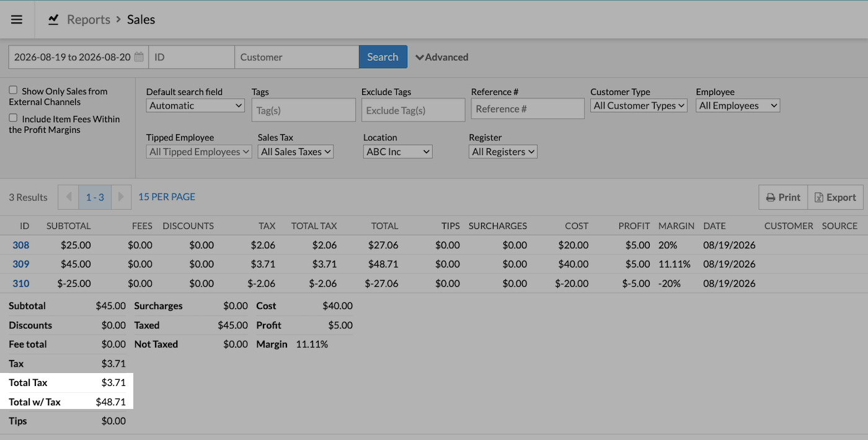Click the Tags input field
The height and width of the screenshot is (440, 868).
tap(304, 110)
